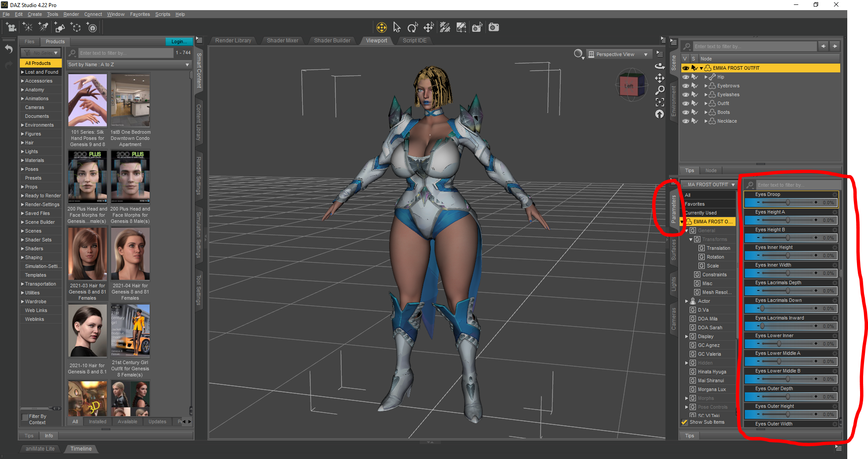Hide the Hip node
The width and height of the screenshot is (868, 459).
686,77
